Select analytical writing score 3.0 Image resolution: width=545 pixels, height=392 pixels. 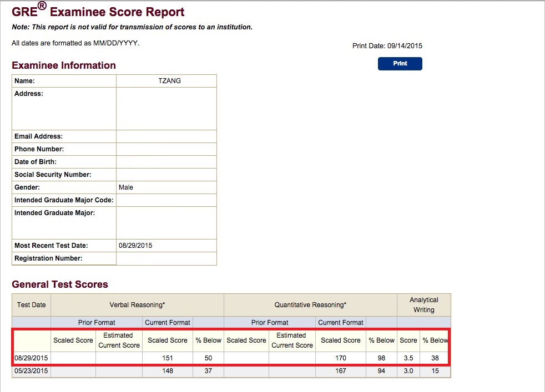tap(408, 371)
